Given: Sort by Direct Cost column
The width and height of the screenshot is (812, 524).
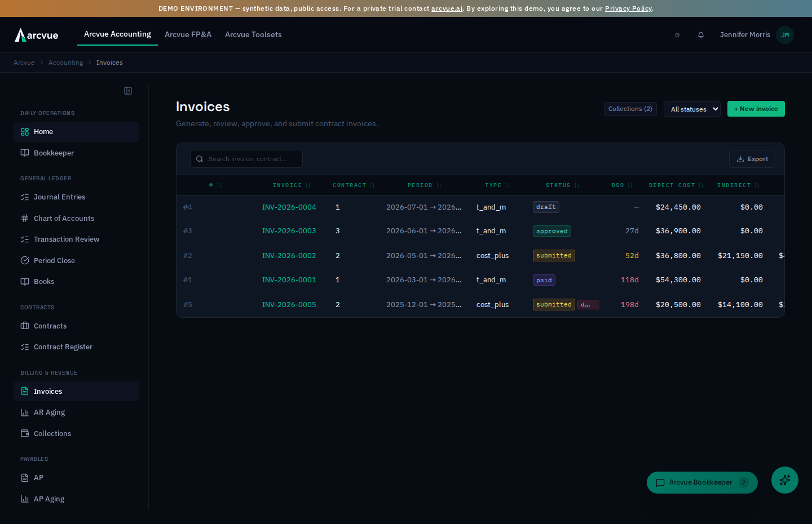Looking at the screenshot, I should pyautogui.click(x=676, y=185).
